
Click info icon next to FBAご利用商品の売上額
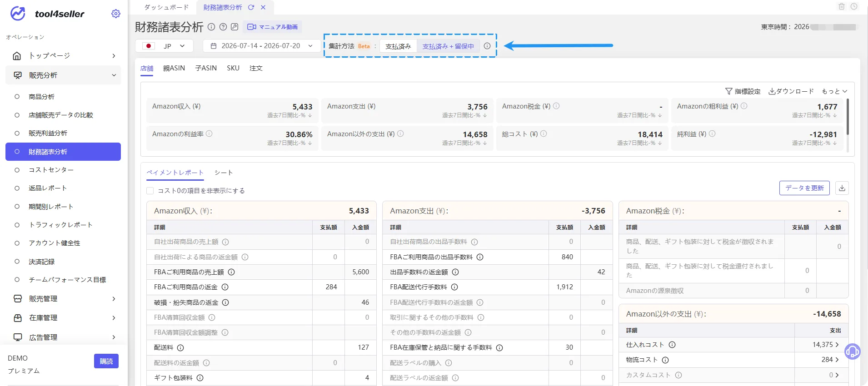pos(231,272)
